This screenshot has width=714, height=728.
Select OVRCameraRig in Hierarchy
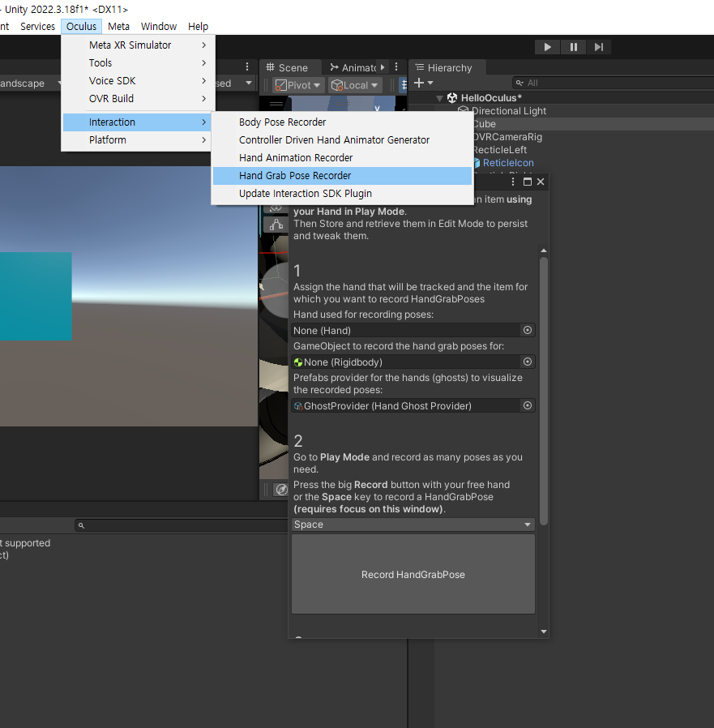point(507,137)
